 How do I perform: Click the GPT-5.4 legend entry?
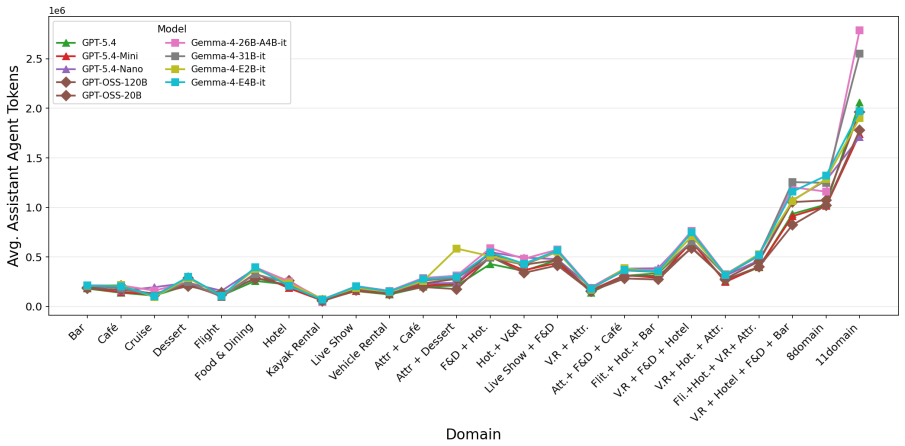(x=85, y=42)
